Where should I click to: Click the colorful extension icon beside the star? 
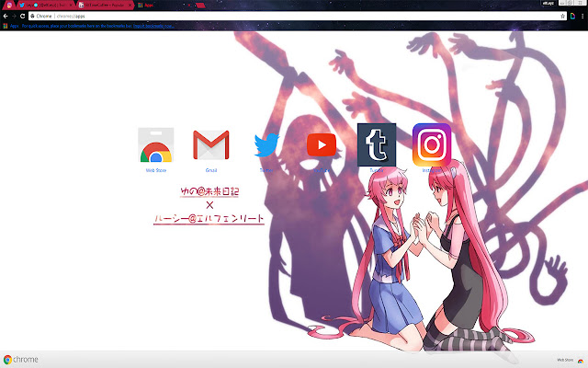coord(572,17)
